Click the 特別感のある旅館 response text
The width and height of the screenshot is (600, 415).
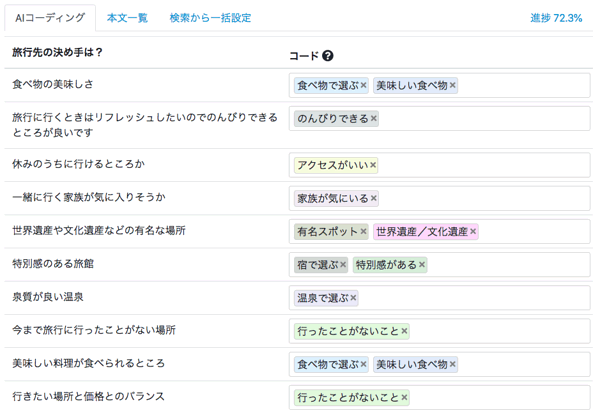pyautogui.click(x=53, y=264)
